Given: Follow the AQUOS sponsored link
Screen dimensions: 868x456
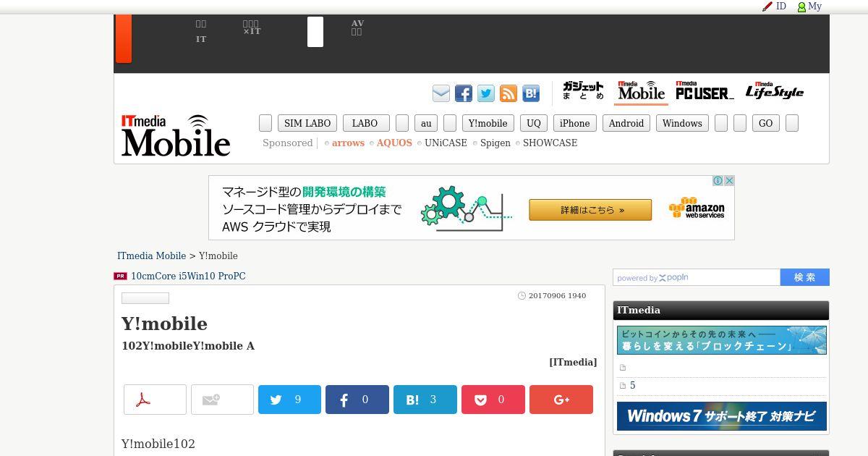Looking at the screenshot, I should click(394, 143).
